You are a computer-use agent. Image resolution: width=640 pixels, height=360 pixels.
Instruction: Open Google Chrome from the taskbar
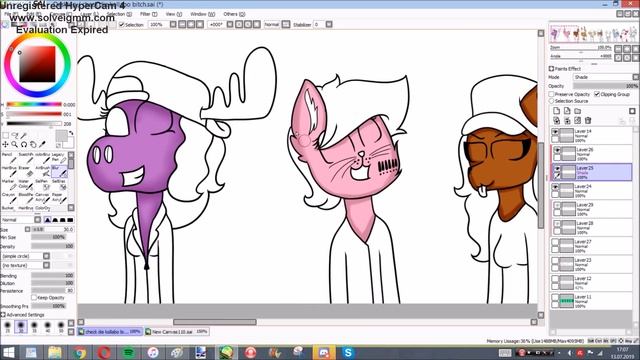[x=80, y=353]
